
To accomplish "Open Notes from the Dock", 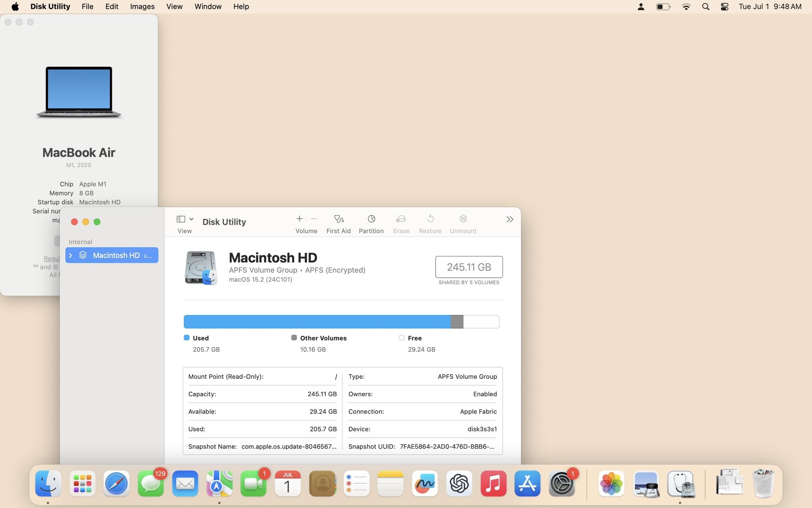I will (390, 483).
